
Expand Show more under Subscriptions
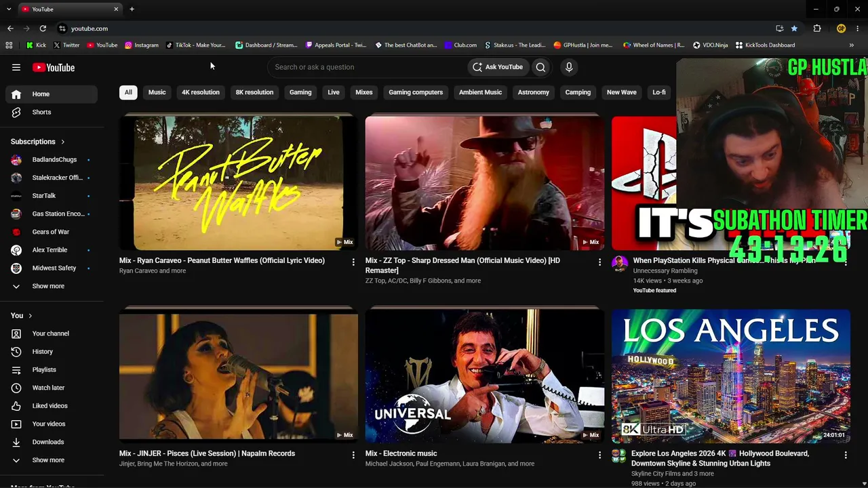click(x=52, y=286)
